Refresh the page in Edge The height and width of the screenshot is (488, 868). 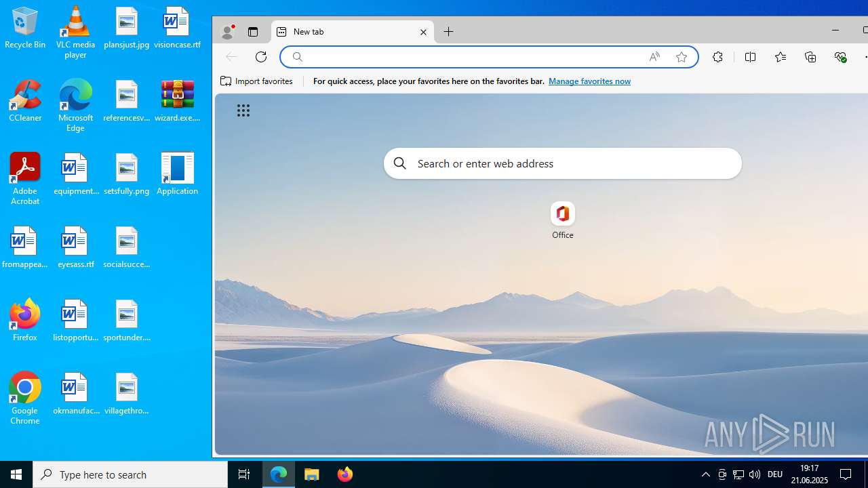pyautogui.click(x=261, y=57)
